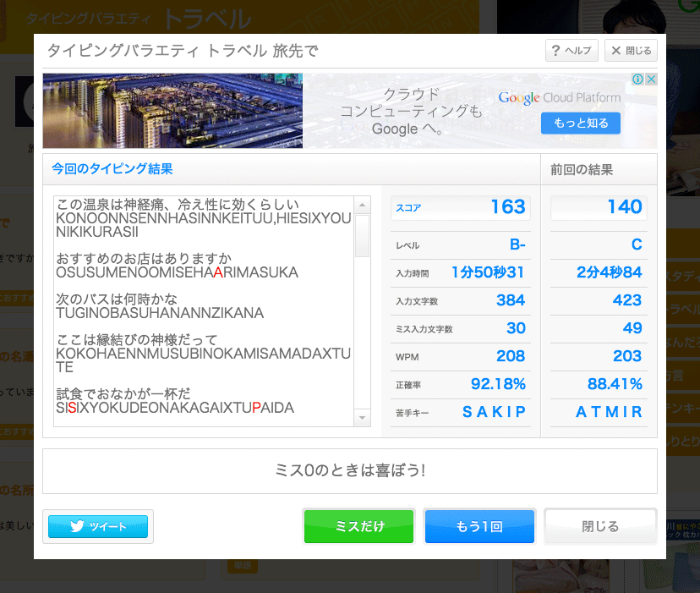Click the もっと知る ad button
Viewport: 700px width, 593px height.
point(580,124)
